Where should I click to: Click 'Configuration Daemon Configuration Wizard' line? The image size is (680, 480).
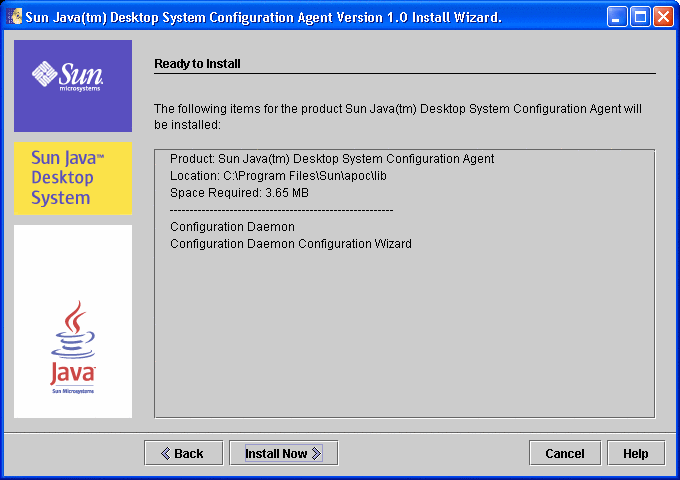point(291,244)
